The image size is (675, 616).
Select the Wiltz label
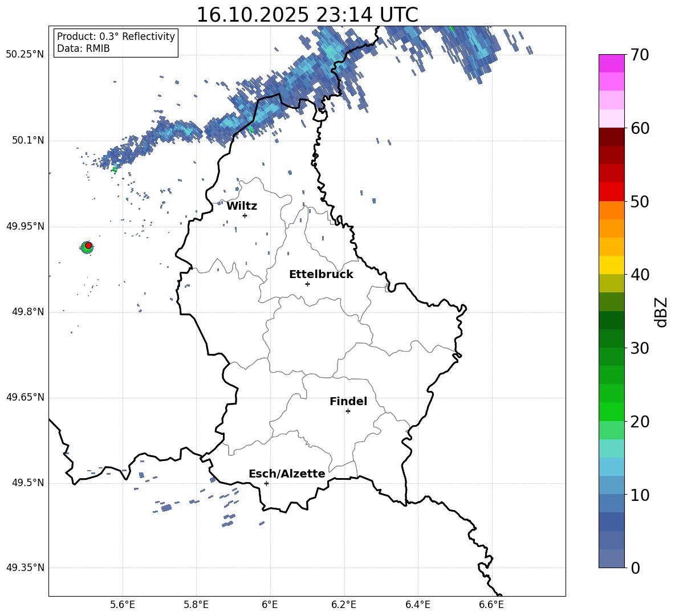click(x=242, y=206)
